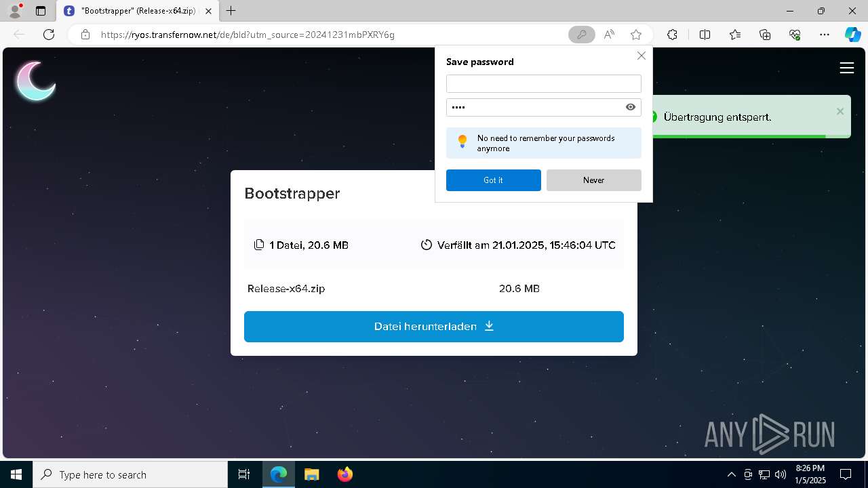Click the Got it button
This screenshot has width=868, height=488.
(x=493, y=180)
